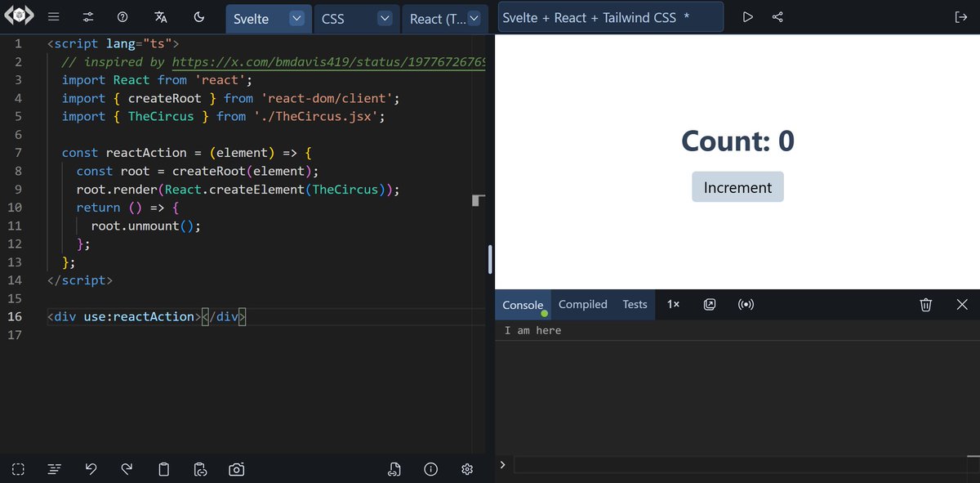Screen dimensions: 980x483
Task: Open the app settings sliders menu
Action: [x=88, y=17]
